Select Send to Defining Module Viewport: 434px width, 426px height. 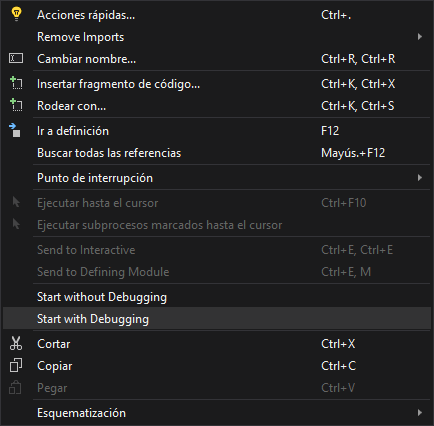point(217,272)
